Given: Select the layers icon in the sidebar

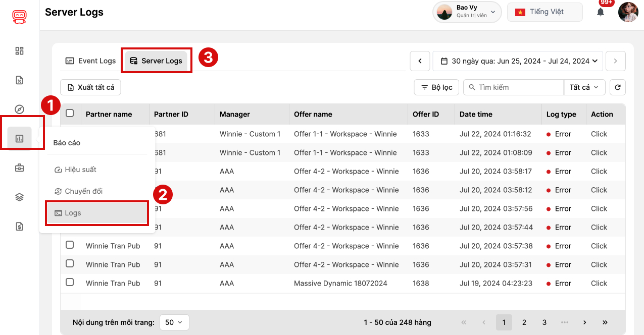Looking at the screenshot, I should 19,197.
